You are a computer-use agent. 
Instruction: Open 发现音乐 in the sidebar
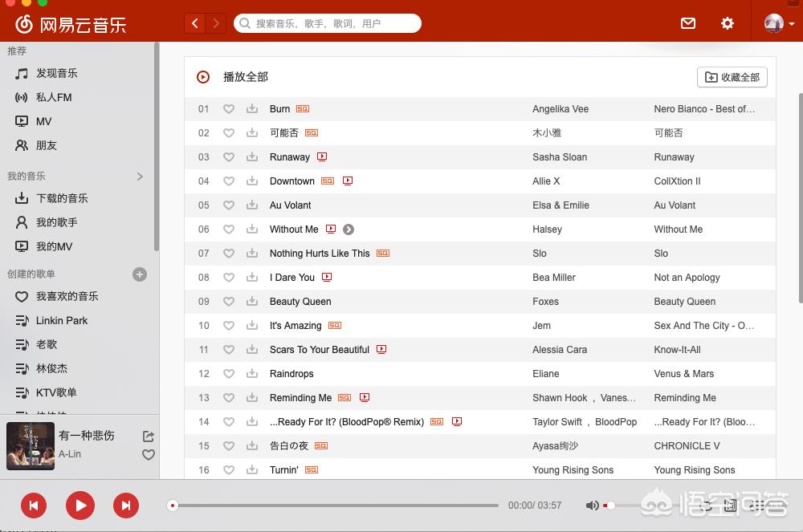point(56,73)
